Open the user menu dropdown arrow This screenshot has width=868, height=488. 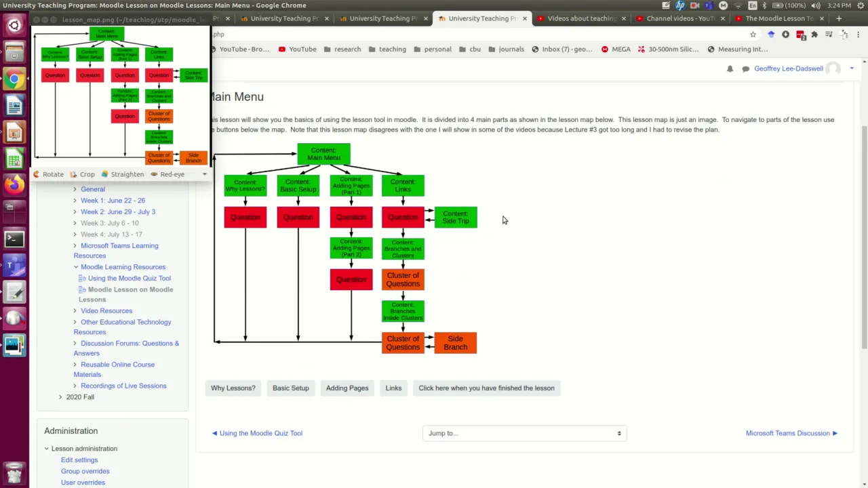coord(852,68)
